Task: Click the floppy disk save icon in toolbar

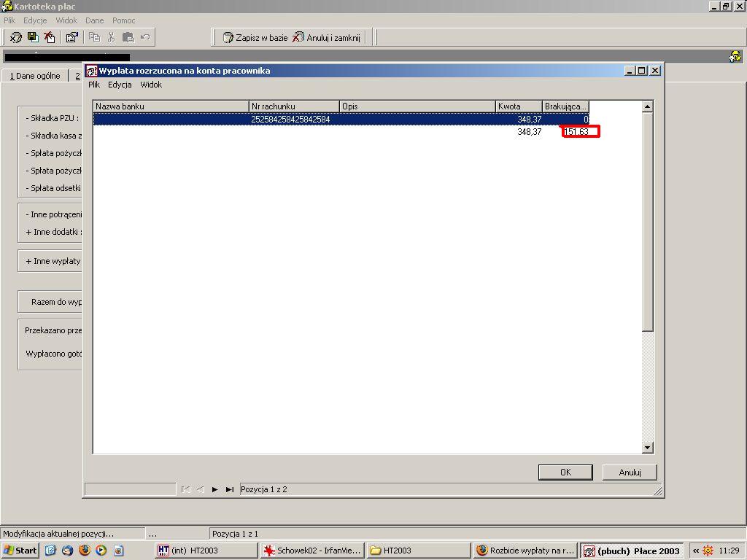Action: [x=32, y=36]
